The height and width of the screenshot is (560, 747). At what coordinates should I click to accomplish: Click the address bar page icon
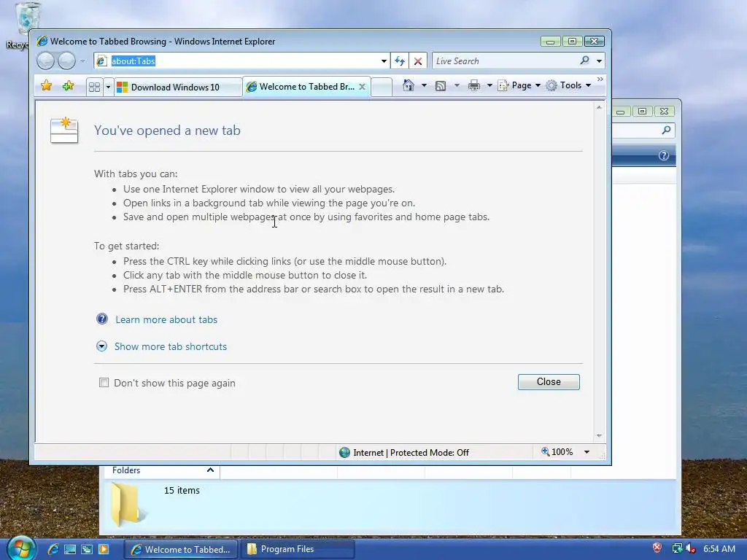pos(101,61)
